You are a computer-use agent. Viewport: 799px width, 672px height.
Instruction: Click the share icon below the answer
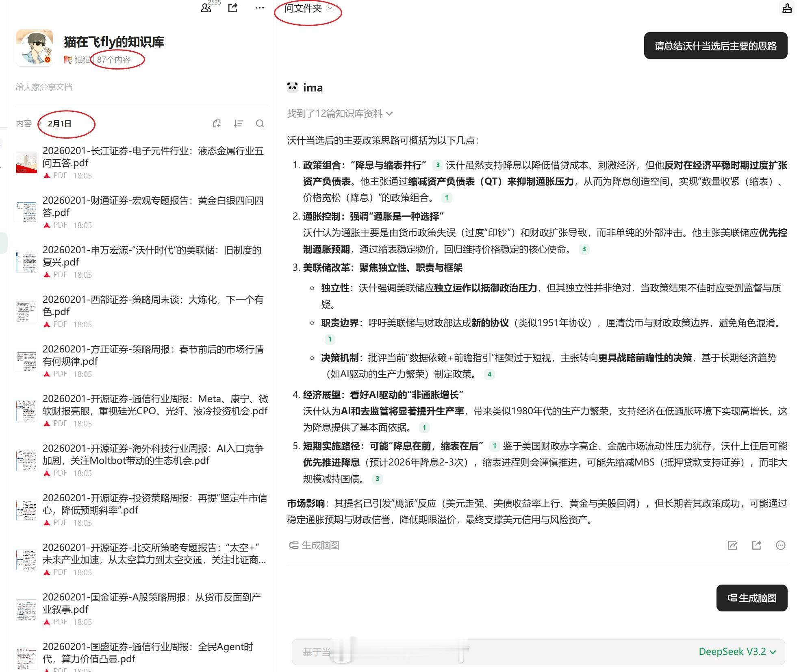(x=756, y=545)
